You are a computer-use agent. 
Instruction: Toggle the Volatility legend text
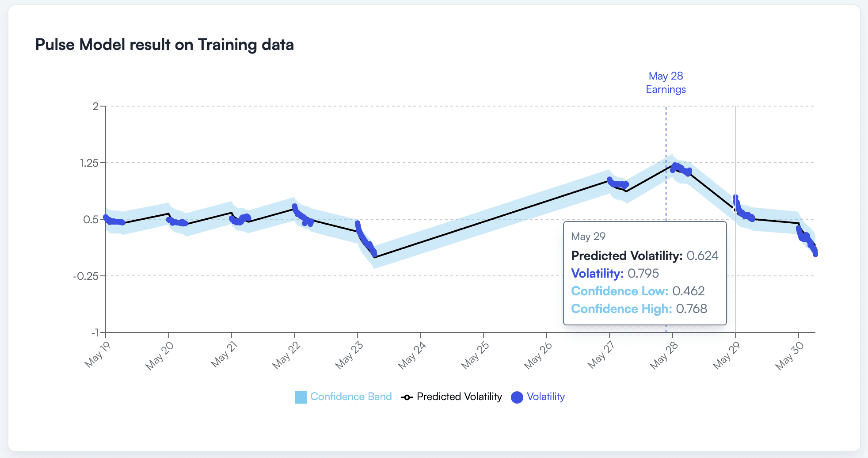tap(546, 397)
